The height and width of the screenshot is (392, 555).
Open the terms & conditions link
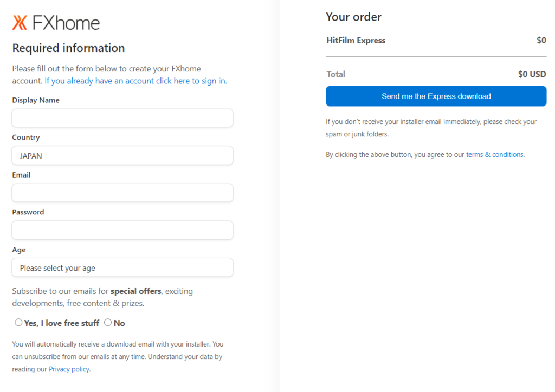pyautogui.click(x=495, y=154)
